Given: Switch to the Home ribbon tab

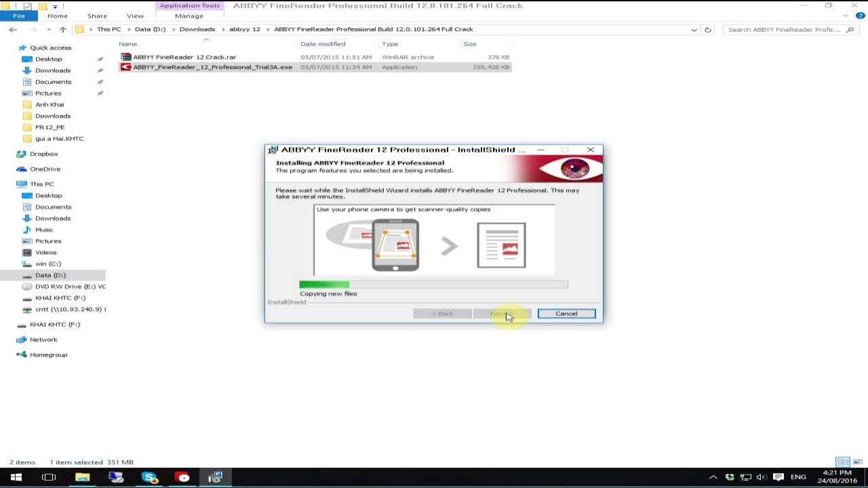Looking at the screenshot, I should [x=58, y=16].
